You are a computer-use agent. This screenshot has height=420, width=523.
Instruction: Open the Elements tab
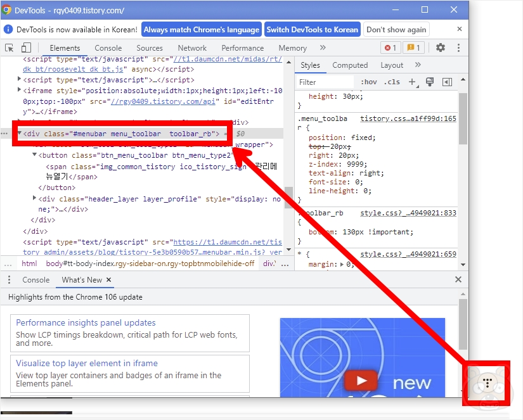pos(65,48)
